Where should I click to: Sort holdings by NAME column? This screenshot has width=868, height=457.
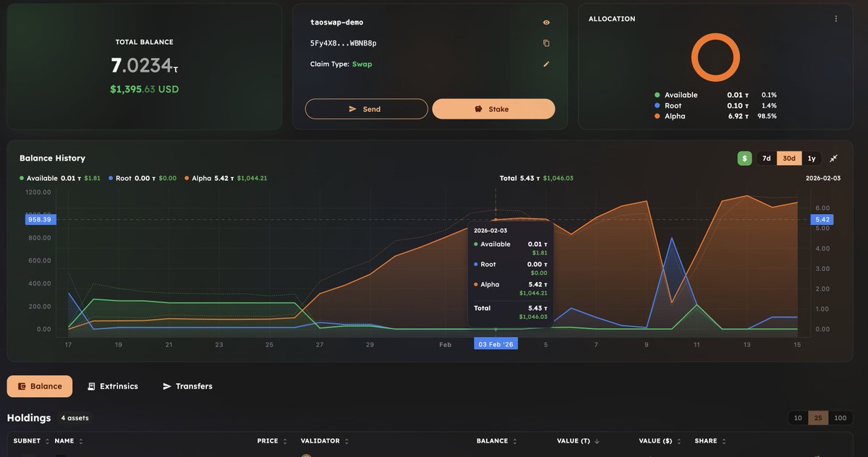pyautogui.click(x=69, y=441)
